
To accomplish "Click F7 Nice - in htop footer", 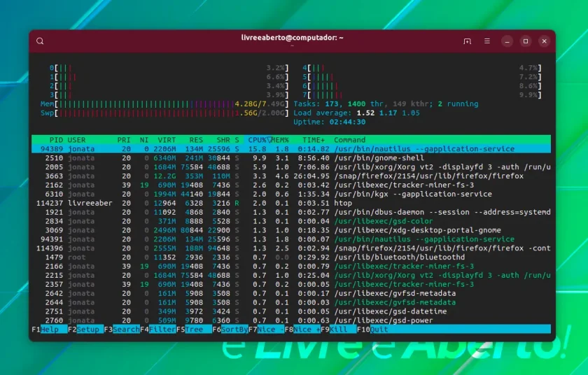I will coord(266,330).
